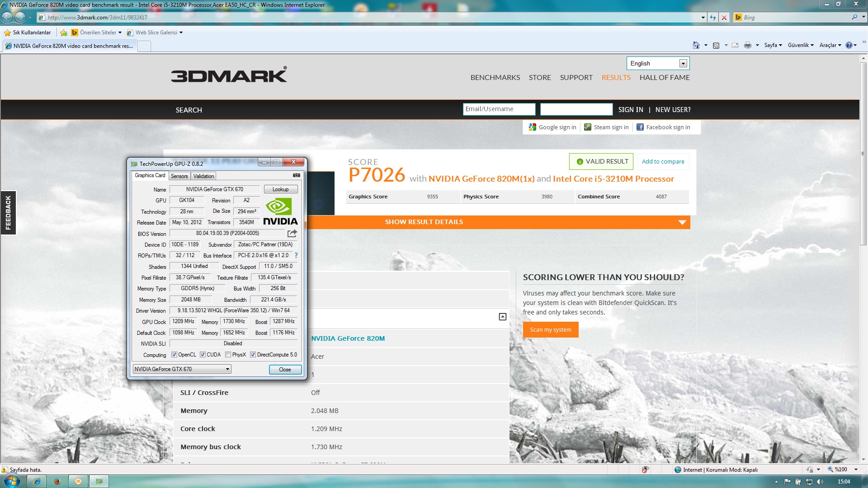868x488 pixels.
Task: Click the RSS feeds icon
Action: pyautogui.click(x=716, y=45)
